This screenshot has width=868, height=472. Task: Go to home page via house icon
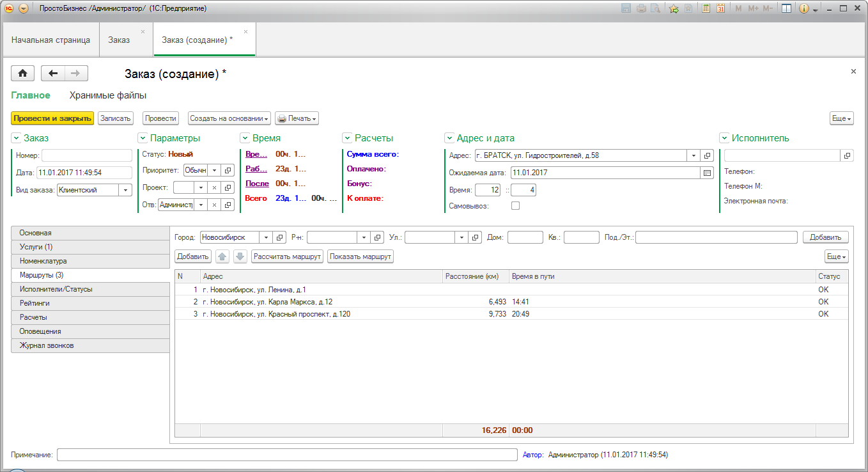click(22, 74)
